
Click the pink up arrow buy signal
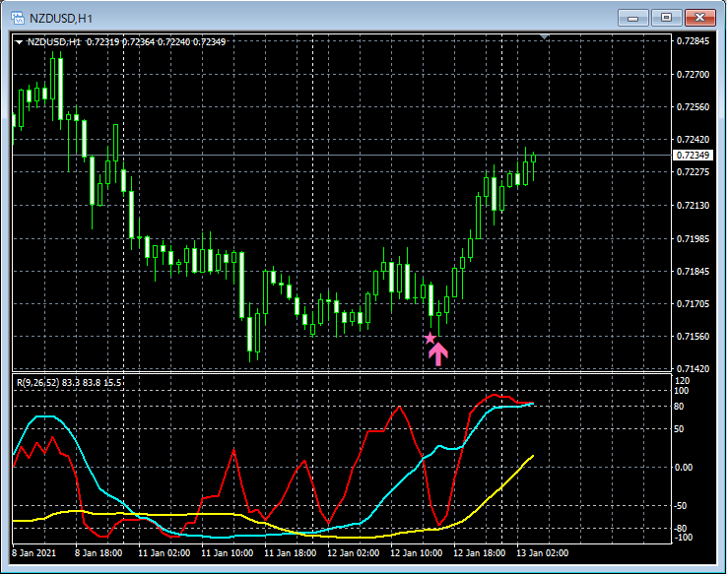(x=438, y=353)
